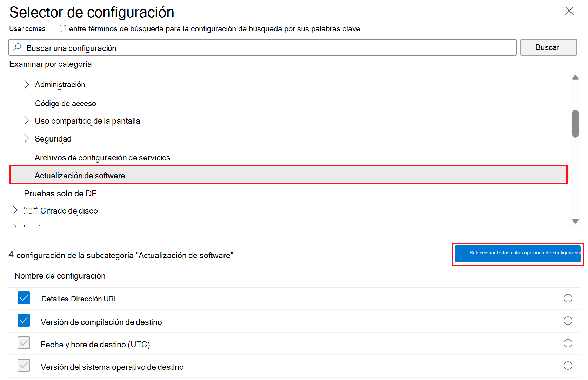Expand the Cifrado de disco category

pyautogui.click(x=15, y=210)
